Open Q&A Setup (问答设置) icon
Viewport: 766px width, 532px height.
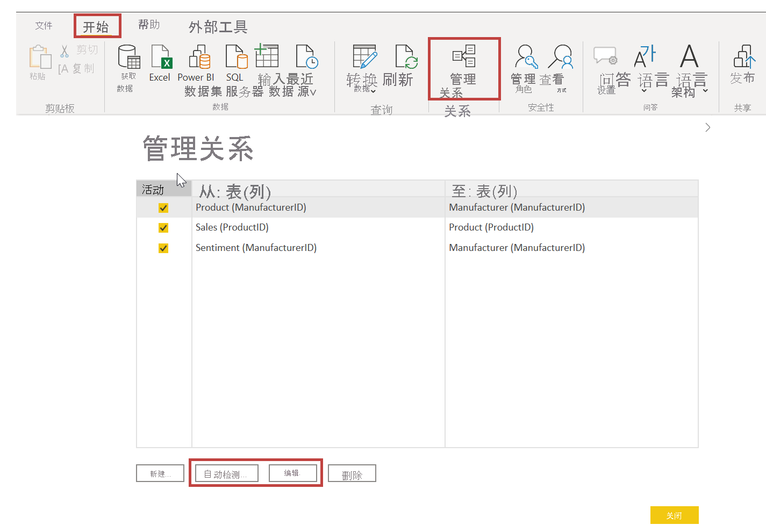(605, 55)
